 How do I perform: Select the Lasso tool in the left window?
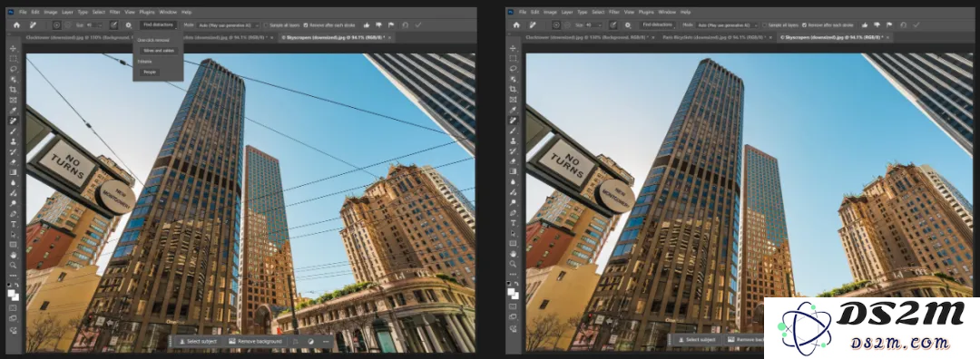pyautogui.click(x=13, y=69)
